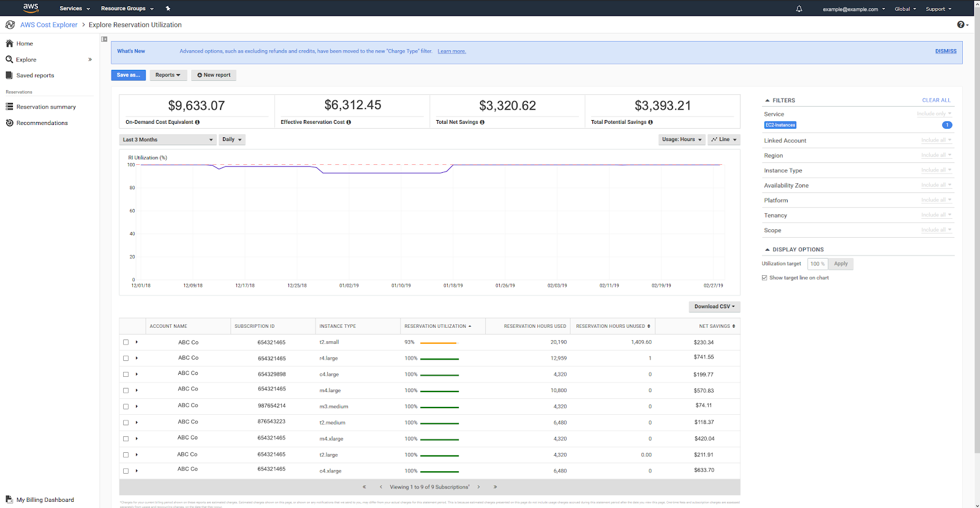
Task: Uncheck Show target line on chart
Action: click(x=764, y=278)
